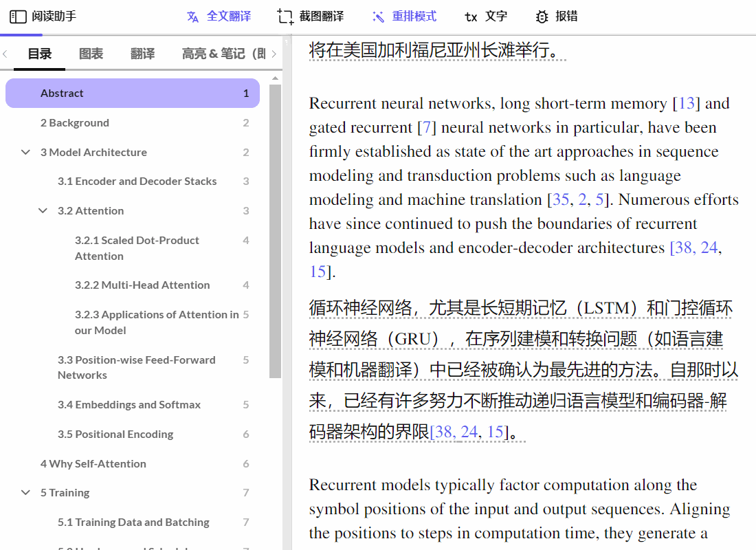Viewport: 756px width, 550px height.
Task: Toggle the 重排模式 reflow mode
Action: point(404,16)
